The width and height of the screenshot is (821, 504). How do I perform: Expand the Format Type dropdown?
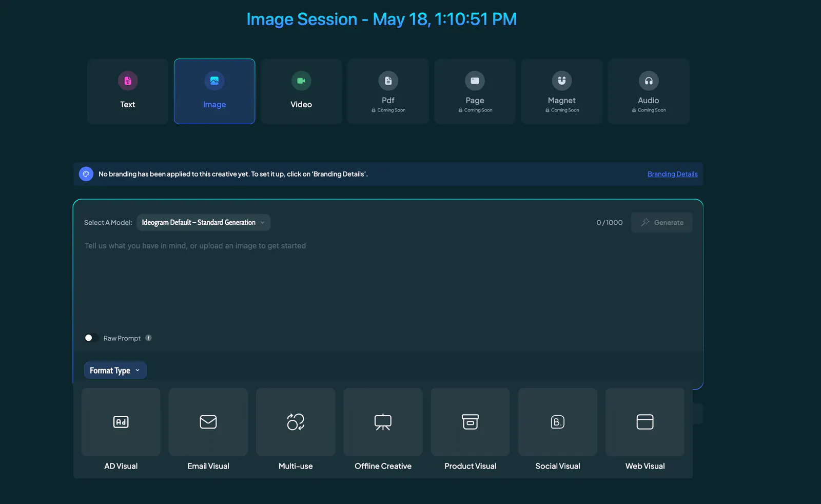coord(115,370)
